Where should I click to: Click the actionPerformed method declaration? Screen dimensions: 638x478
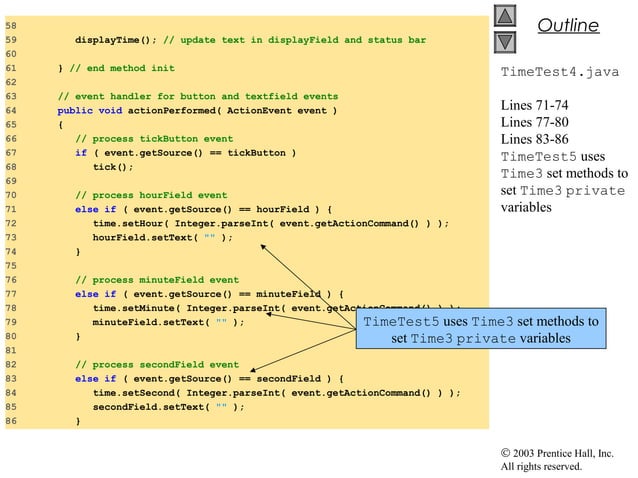point(197,111)
